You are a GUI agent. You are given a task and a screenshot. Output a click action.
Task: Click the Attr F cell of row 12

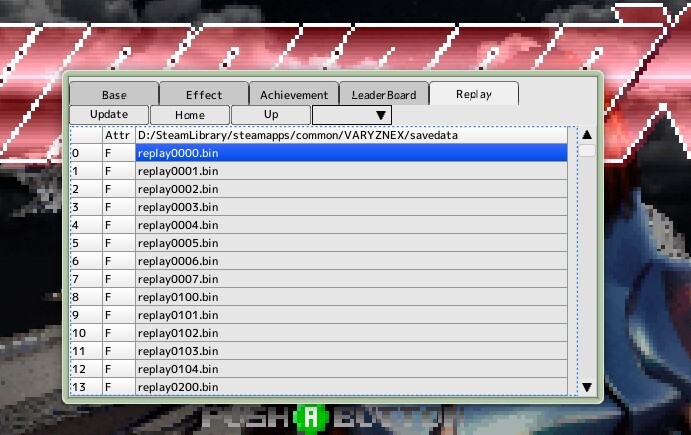119,369
